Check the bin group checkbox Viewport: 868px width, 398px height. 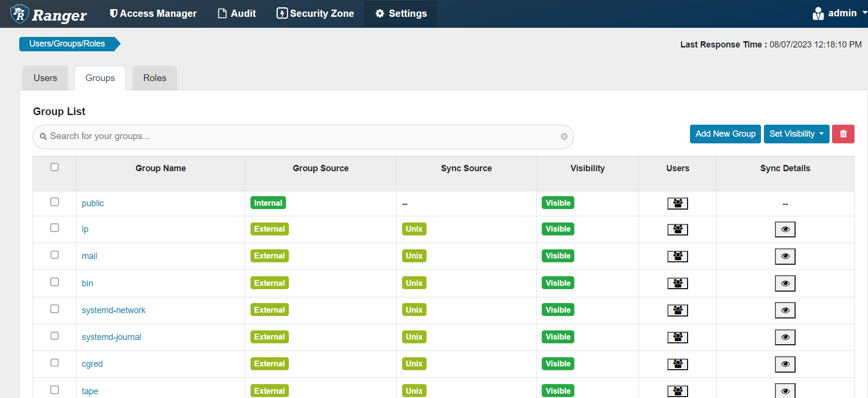coord(55,282)
